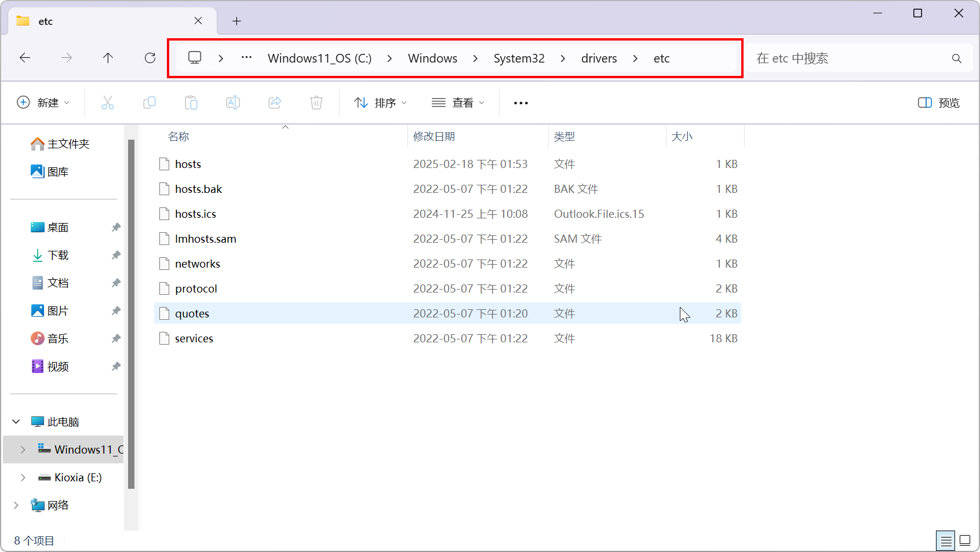
Task: Unpin Downloads from quick access
Action: click(116, 255)
